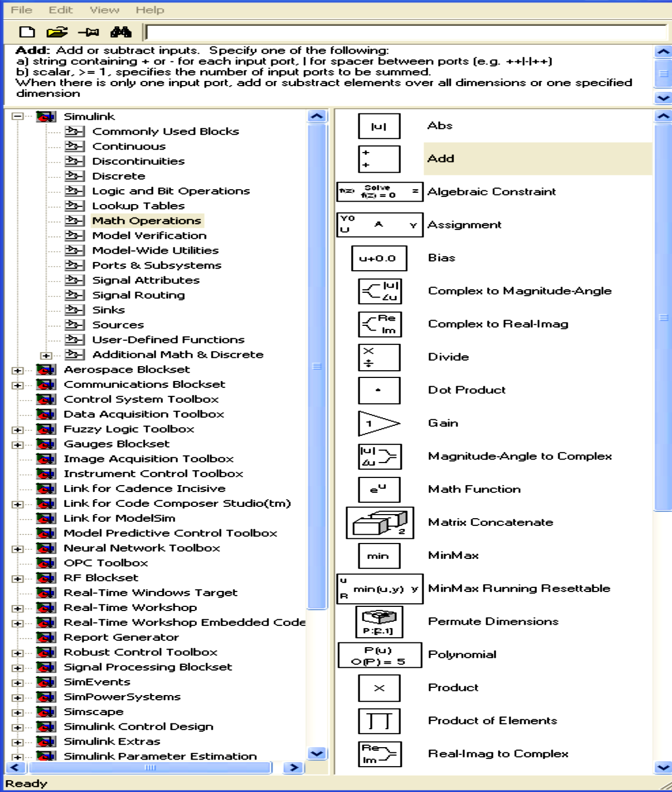Click the Open model folder icon
Viewport: 672px width, 792px height.
click(x=57, y=32)
